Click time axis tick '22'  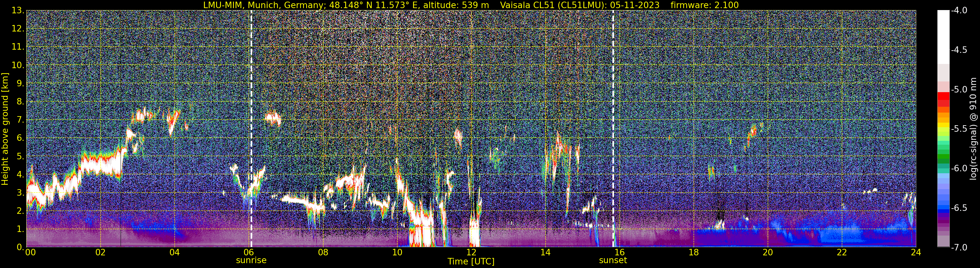[842, 253]
